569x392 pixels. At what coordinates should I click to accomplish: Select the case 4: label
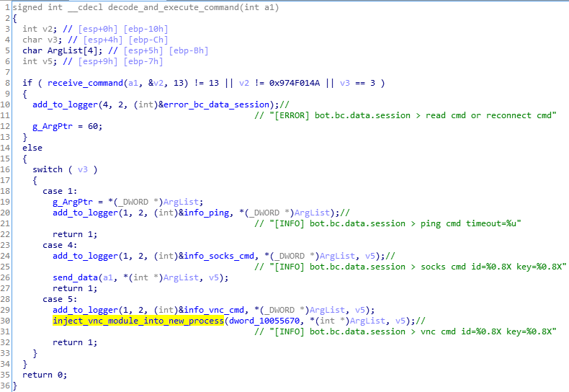pyautogui.click(x=60, y=246)
